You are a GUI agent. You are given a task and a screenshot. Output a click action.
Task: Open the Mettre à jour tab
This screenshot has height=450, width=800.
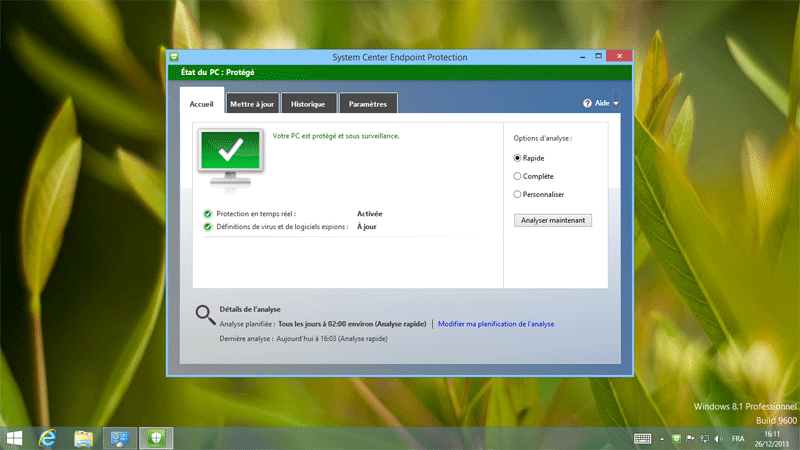click(252, 104)
